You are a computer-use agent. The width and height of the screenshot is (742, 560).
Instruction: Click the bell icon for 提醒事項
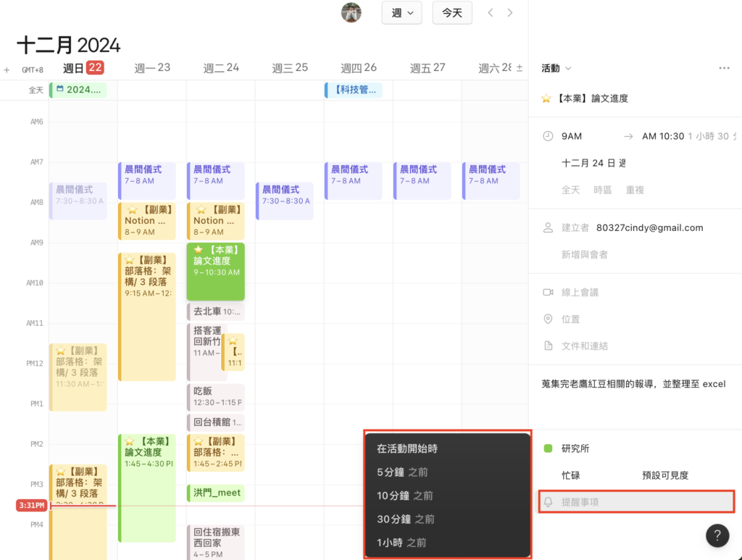[549, 501]
